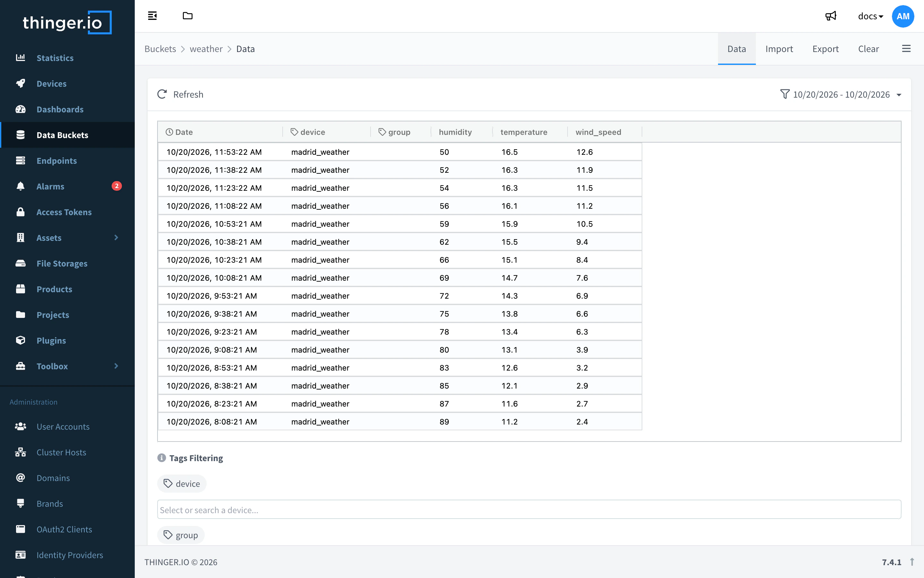924x578 pixels.
Task: Click the Cluster Hosts network icon
Action: (x=21, y=452)
